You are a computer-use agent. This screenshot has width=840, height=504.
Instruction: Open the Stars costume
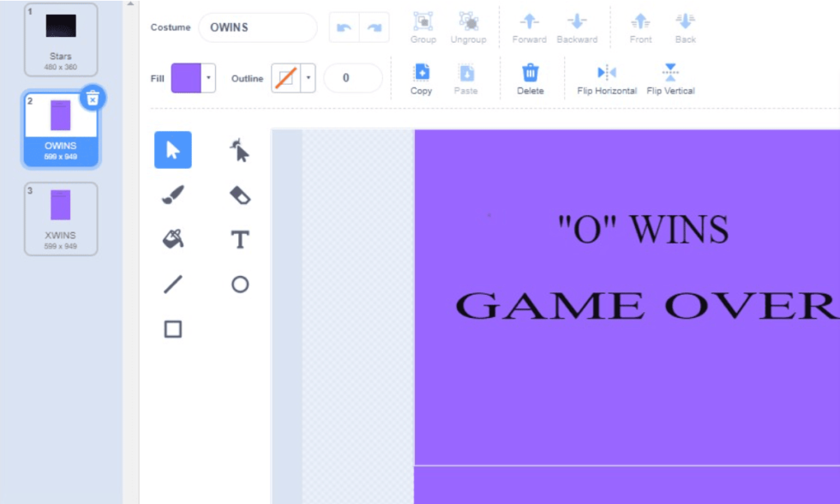click(60, 38)
